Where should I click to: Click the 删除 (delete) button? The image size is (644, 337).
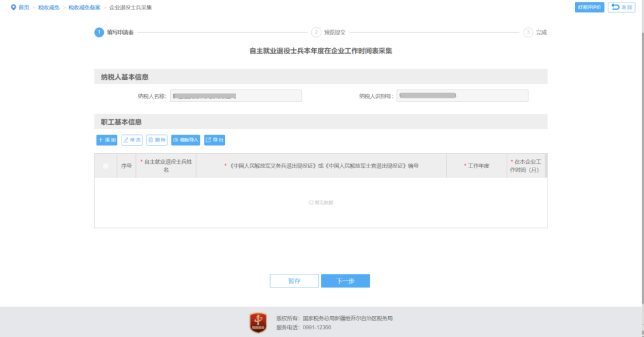(157, 140)
